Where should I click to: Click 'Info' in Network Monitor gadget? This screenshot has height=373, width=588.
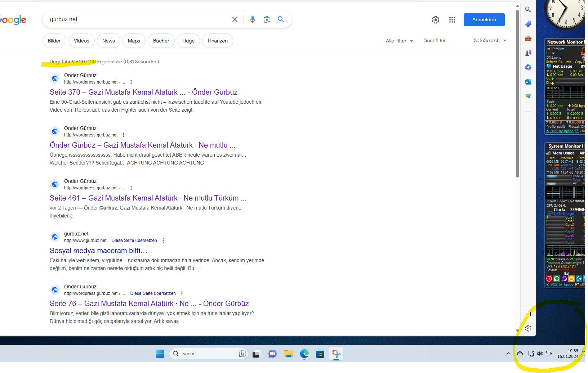click(x=568, y=62)
